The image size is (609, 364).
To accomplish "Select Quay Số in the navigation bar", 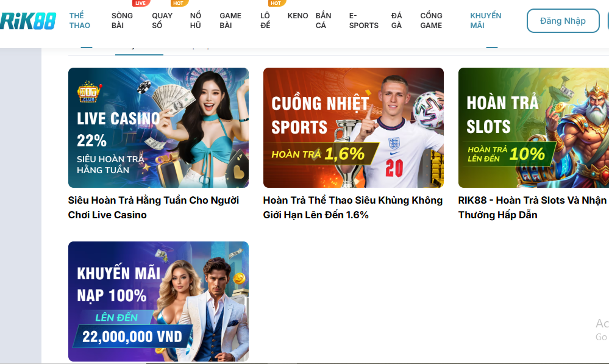I will (x=162, y=21).
